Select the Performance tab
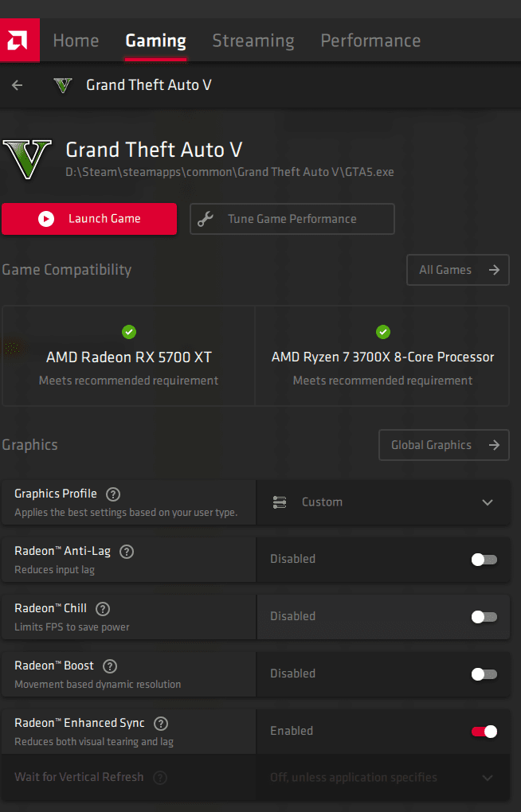Image resolution: width=521 pixels, height=812 pixels. [370, 41]
